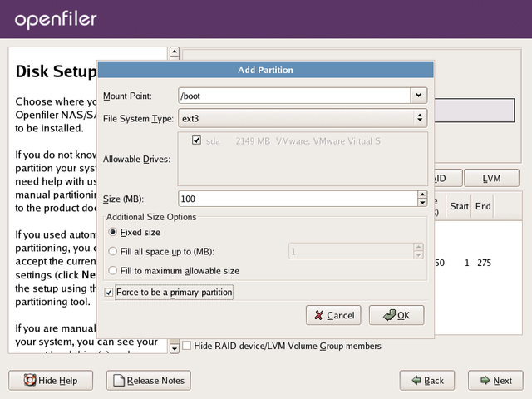This screenshot has height=399, width=532.
Task: Proceed with the Next button
Action: coord(495,381)
